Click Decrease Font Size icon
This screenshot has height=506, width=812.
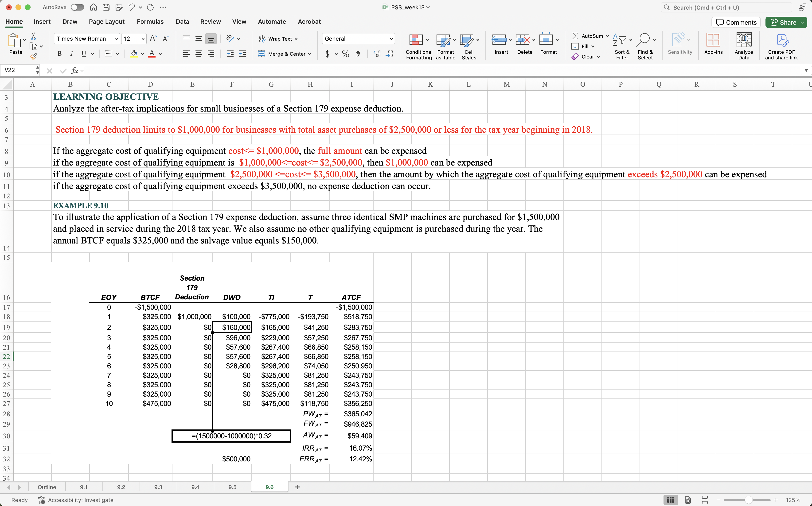coord(166,39)
